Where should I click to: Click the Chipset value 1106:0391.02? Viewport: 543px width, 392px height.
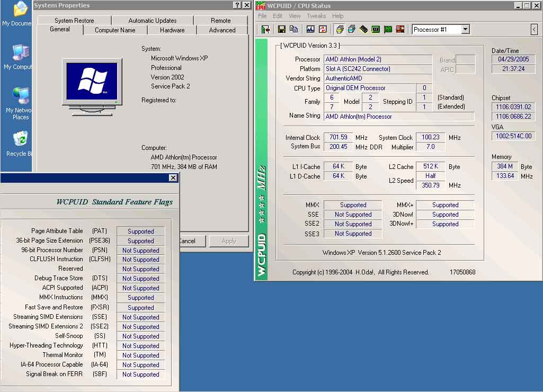coord(513,107)
